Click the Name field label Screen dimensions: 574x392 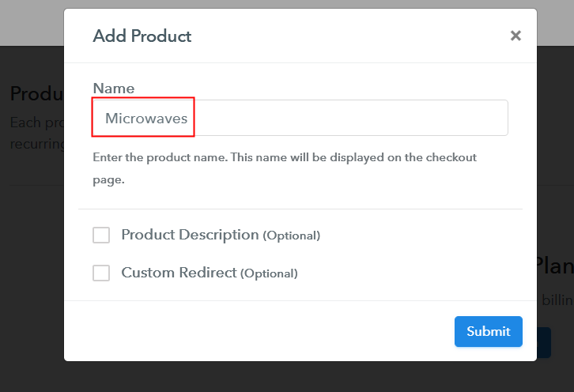pyautogui.click(x=114, y=89)
